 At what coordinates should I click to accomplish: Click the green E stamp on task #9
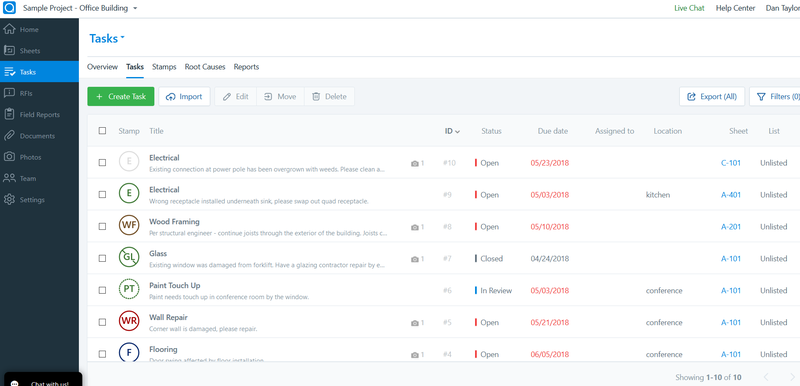[129, 193]
